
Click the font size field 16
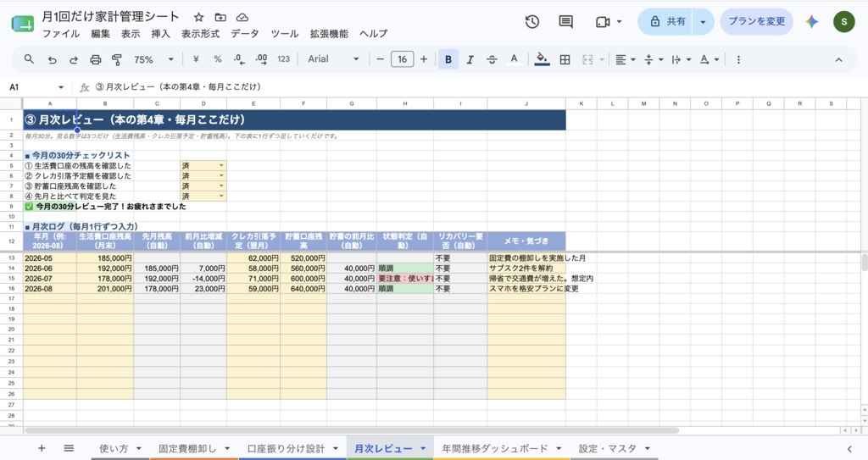[x=402, y=59]
